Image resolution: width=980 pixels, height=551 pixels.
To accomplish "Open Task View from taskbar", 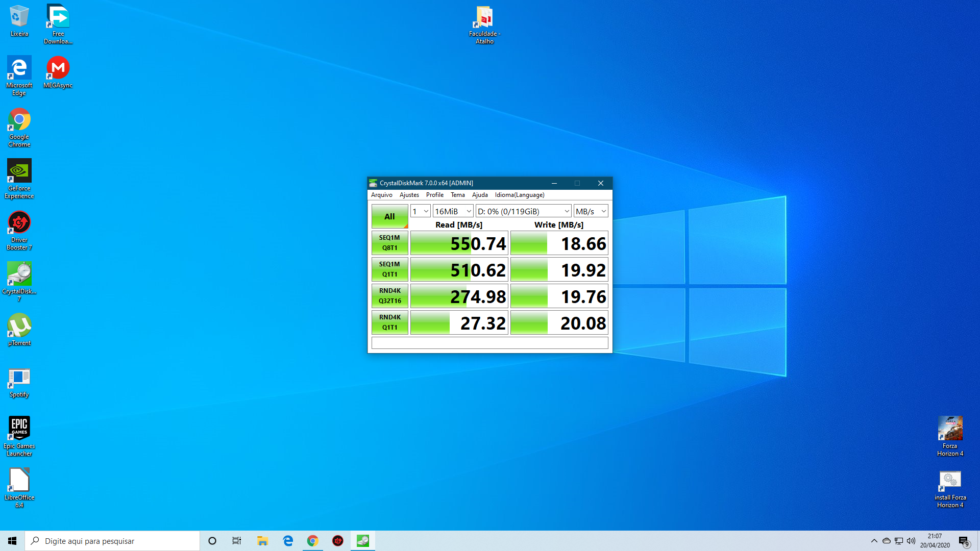I will pyautogui.click(x=237, y=541).
